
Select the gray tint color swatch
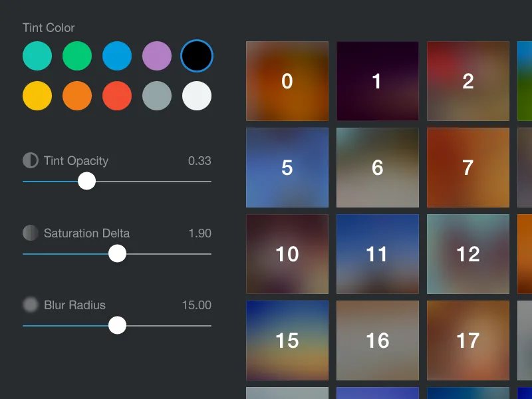click(157, 96)
